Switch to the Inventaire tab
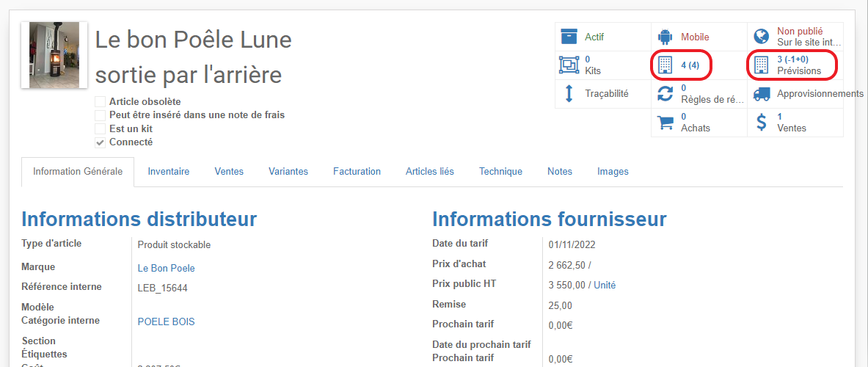Screen dimensions: 868x367 coord(169,172)
